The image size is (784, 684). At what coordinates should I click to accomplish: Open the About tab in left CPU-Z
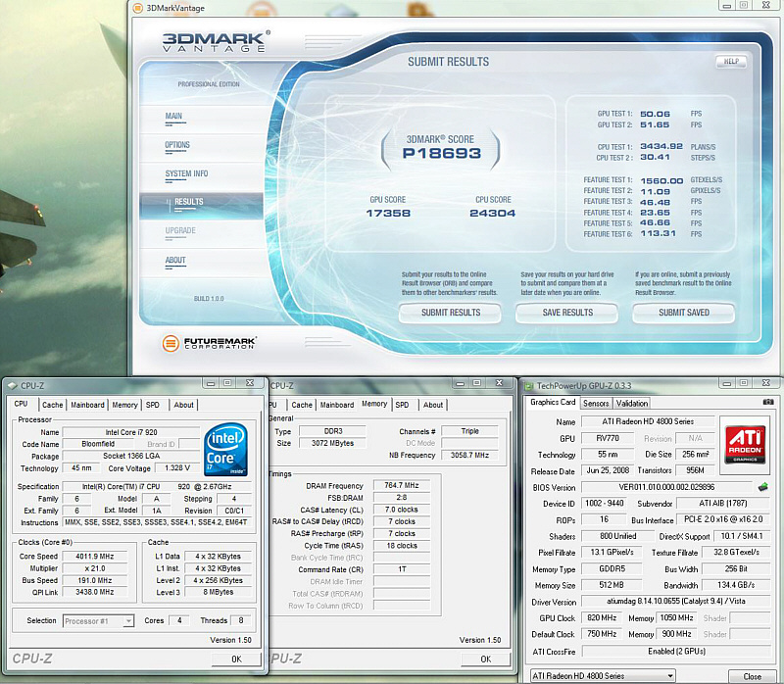(183, 405)
